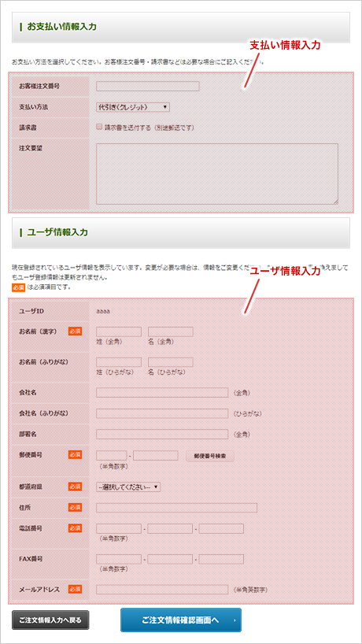Expand the 都道府県 select dropdown
The width and height of the screenshot is (362, 644).
click(128, 487)
